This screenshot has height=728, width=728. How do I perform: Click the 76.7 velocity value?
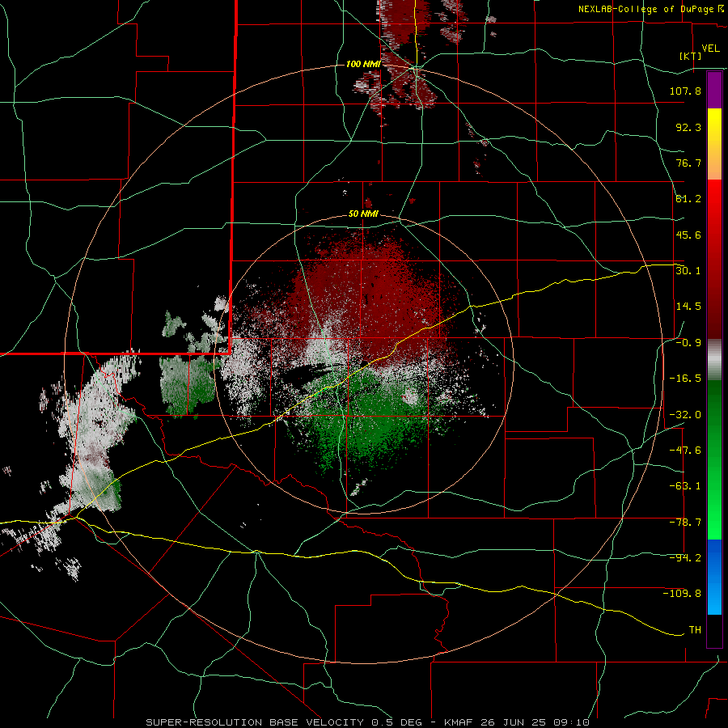688,163
